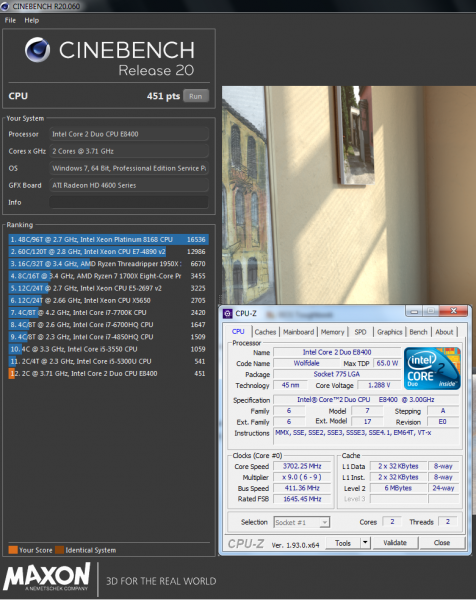This screenshot has width=476, height=600.
Task: Switch to the Mainboard tab in CPU-Z
Action: [298, 332]
